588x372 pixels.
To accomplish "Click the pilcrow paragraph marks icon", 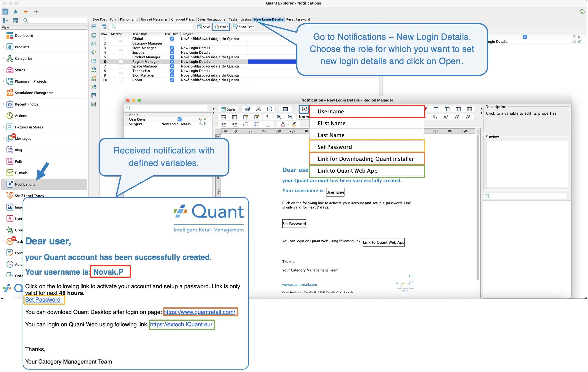I will (268, 117).
